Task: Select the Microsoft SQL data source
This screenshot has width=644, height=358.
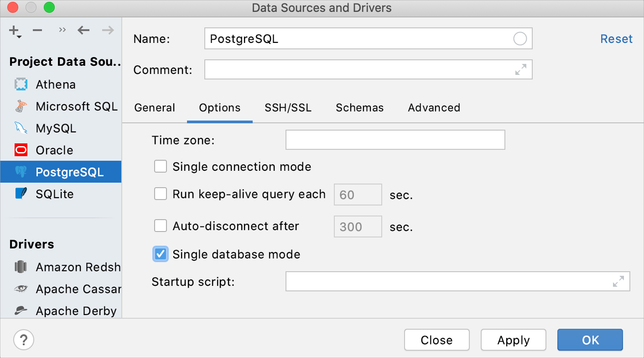Action: point(76,106)
